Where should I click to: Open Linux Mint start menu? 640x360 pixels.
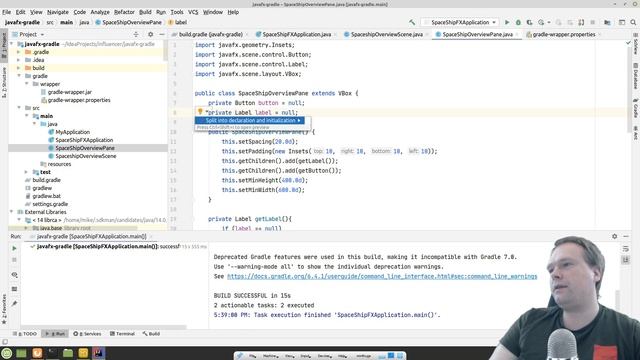(x=7, y=353)
